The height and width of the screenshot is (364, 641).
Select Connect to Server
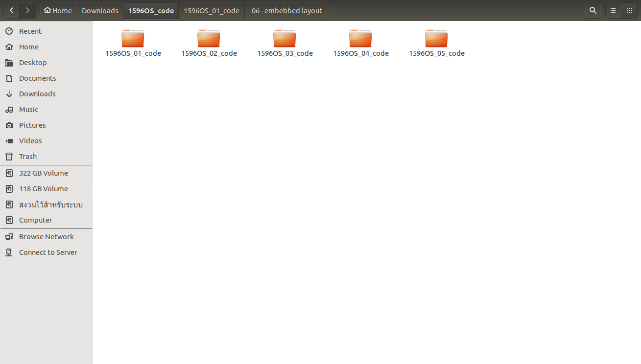coord(47,252)
